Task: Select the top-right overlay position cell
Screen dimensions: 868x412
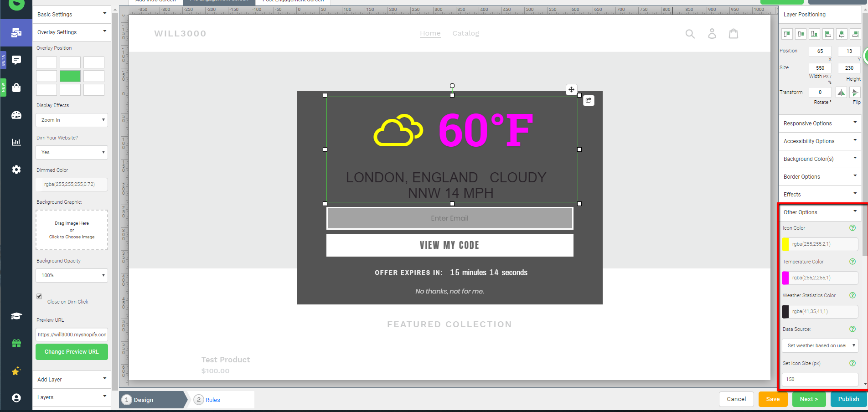Action: (x=94, y=62)
